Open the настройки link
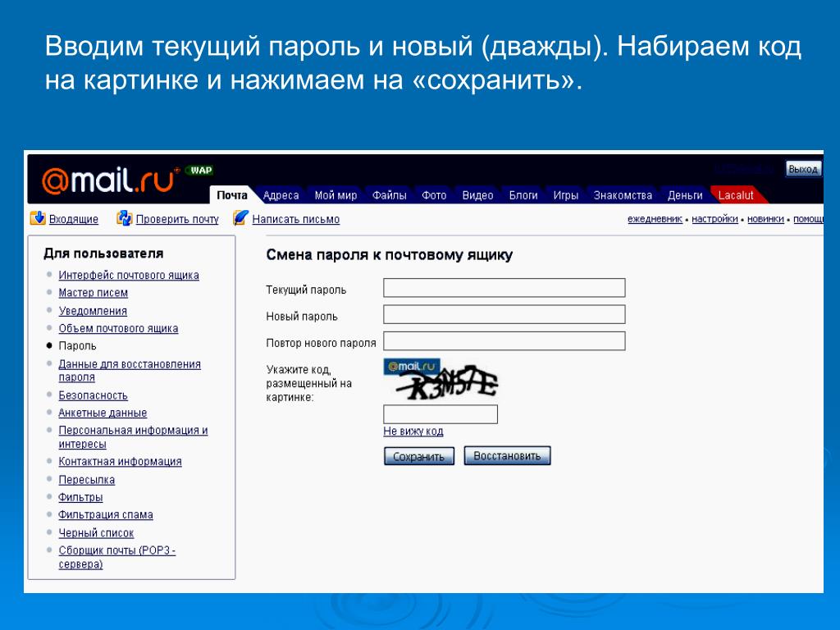 [x=714, y=218]
